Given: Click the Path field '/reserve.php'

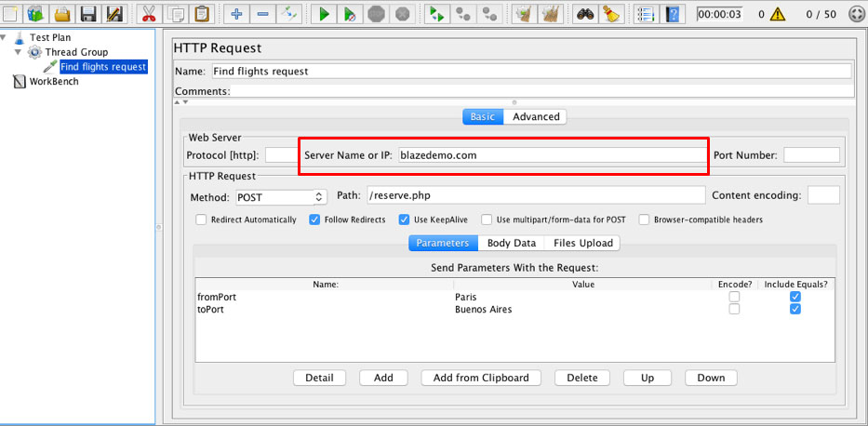Looking at the screenshot, I should click(536, 195).
